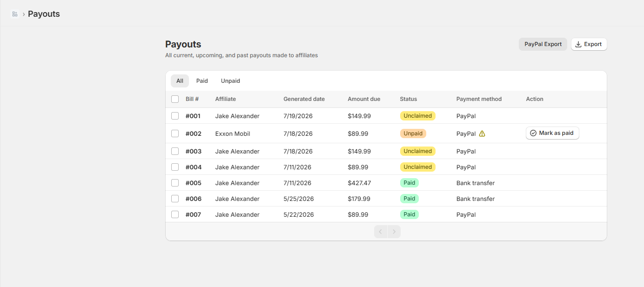This screenshot has height=287, width=644.
Task: Click the Generated date column header
Action: tap(304, 99)
